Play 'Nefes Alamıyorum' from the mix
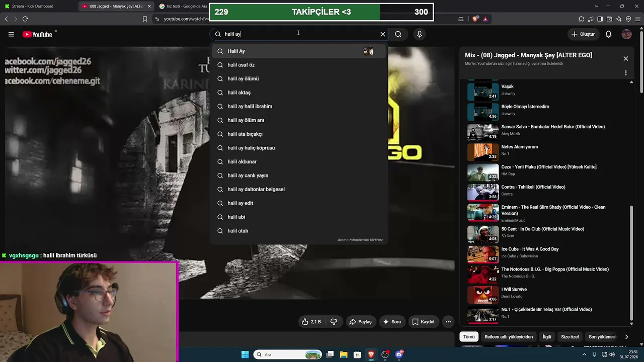This screenshot has height=362, width=644. pos(547,152)
